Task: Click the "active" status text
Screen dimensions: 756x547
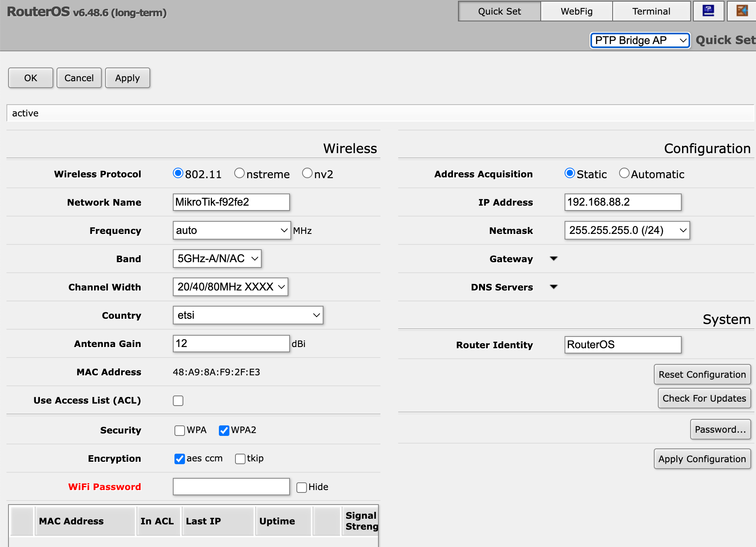Action: (25, 113)
